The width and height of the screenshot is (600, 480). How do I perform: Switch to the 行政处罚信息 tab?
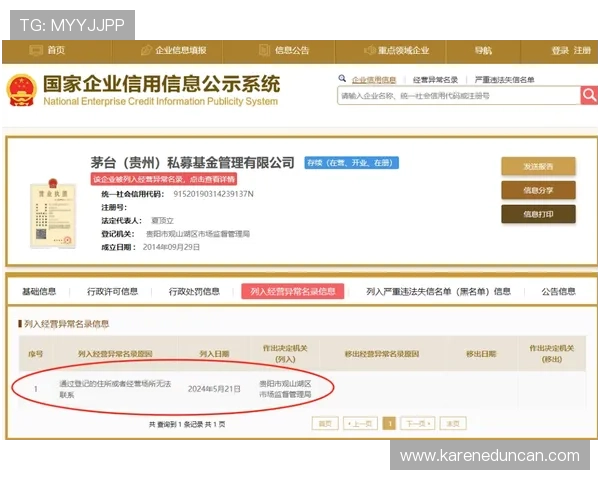(194, 292)
